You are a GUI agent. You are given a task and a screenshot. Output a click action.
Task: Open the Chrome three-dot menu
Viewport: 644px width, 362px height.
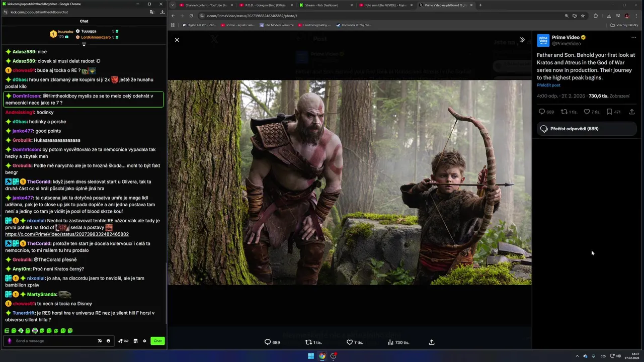[636, 16]
